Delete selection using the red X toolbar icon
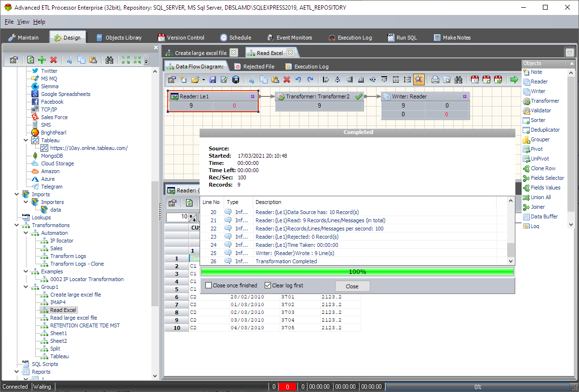The image size is (579, 392). click(286, 80)
